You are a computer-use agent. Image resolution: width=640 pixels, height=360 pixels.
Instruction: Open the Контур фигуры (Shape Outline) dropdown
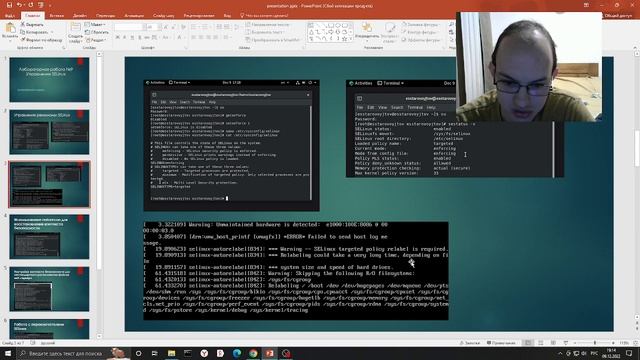click(x=420, y=32)
